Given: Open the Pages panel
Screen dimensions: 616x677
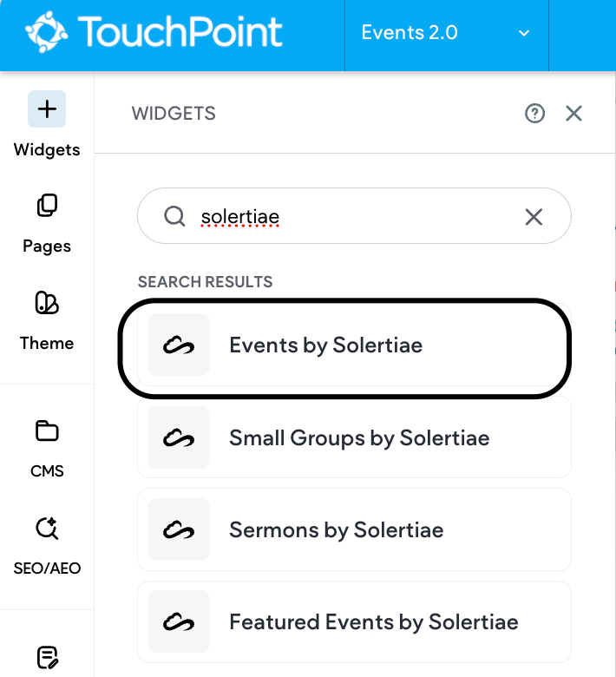Looking at the screenshot, I should pyautogui.click(x=47, y=223).
